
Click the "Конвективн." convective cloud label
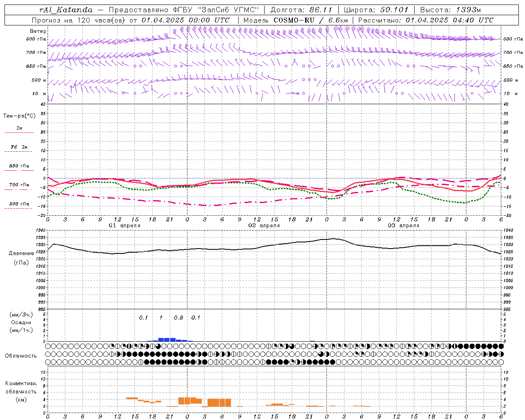coord(21,383)
